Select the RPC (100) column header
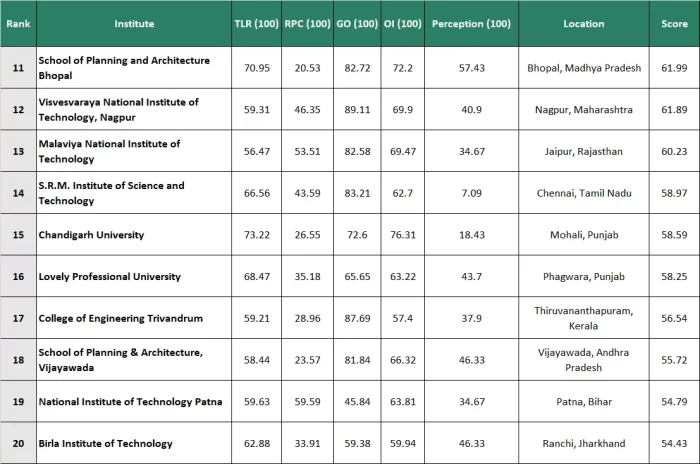This screenshot has width=700, height=464. pyautogui.click(x=305, y=23)
